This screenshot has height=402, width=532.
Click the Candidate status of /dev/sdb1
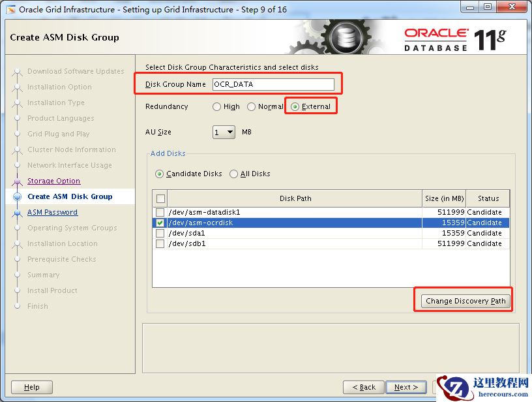(484, 244)
